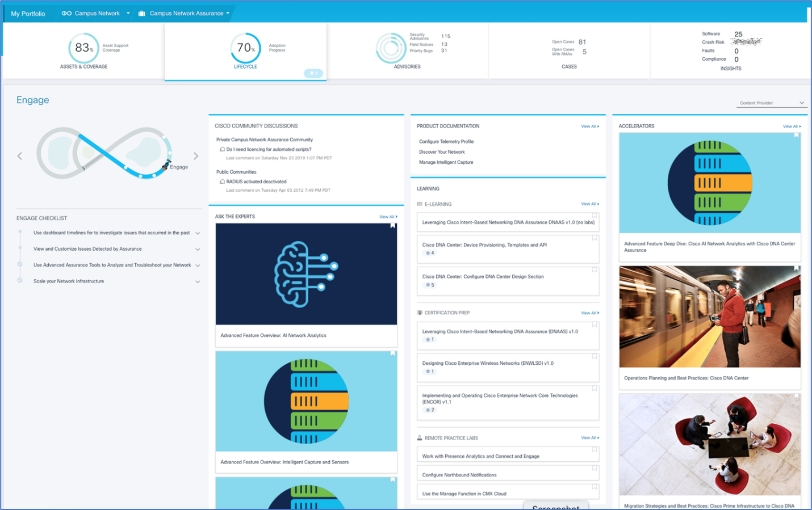Open the overhead meeting Migration Strategies thumbnail
The width and height of the screenshot is (812, 510).
tap(710, 445)
